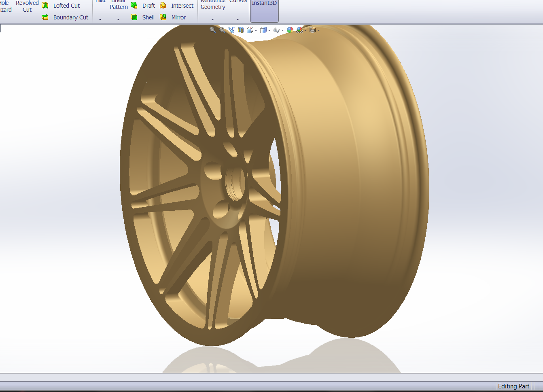Open the Reference Geometry dropdown arrow

click(x=212, y=19)
